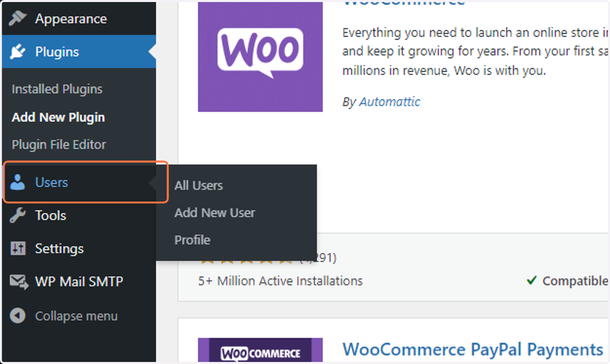Open the Users menu label
Image resolution: width=610 pixels, height=364 pixels.
[x=51, y=182]
